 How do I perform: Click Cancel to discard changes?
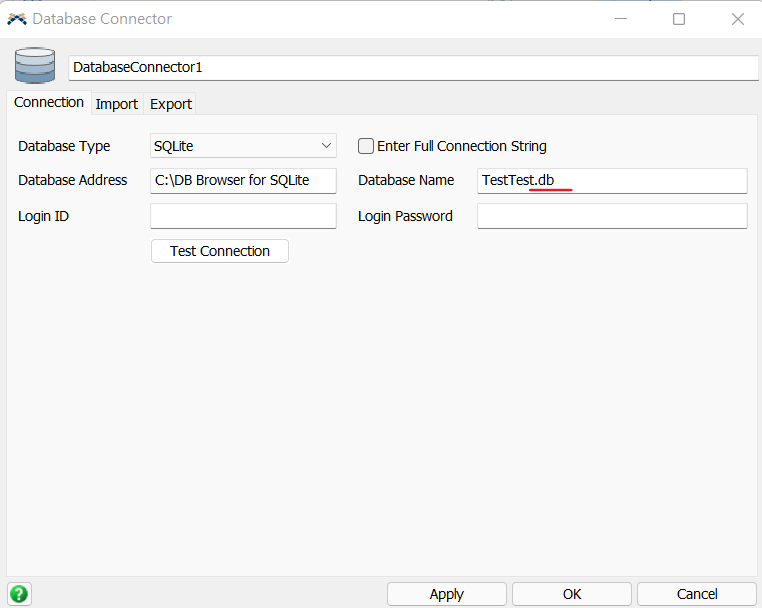pyautogui.click(x=697, y=594)
